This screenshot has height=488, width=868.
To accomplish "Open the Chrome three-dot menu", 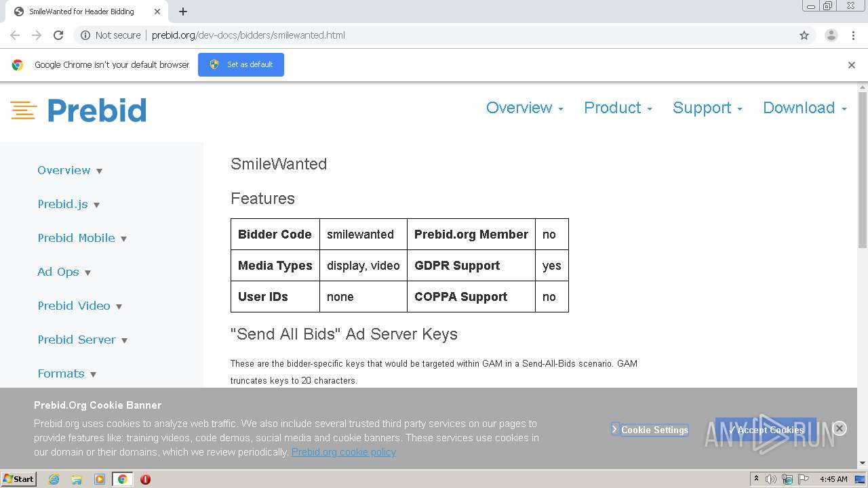I will (854, 35).
